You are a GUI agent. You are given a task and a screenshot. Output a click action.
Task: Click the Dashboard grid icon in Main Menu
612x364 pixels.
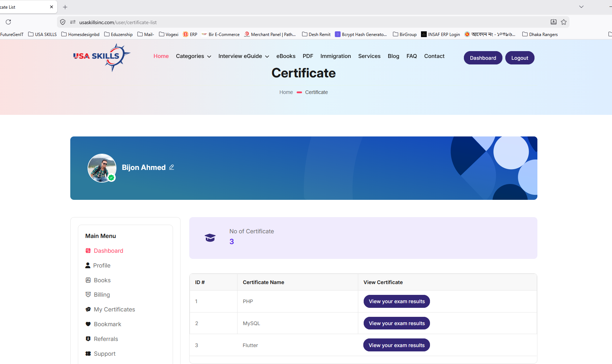88,251
